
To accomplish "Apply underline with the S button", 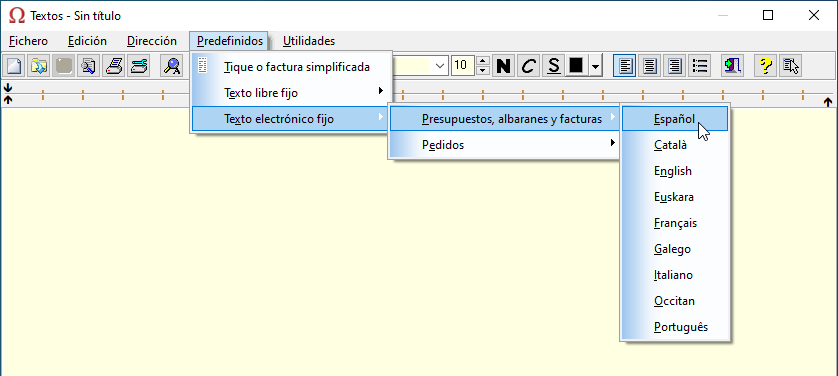I will tap(554, 66).
